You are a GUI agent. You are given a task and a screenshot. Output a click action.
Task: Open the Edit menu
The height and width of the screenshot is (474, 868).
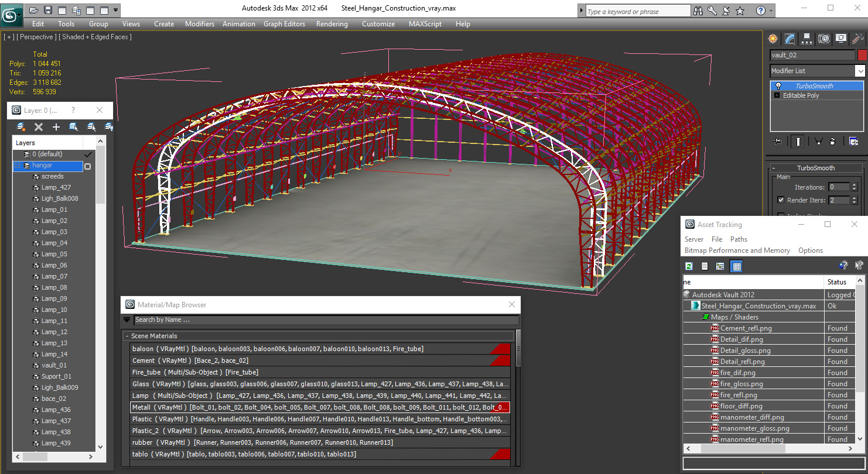point(38,24)
